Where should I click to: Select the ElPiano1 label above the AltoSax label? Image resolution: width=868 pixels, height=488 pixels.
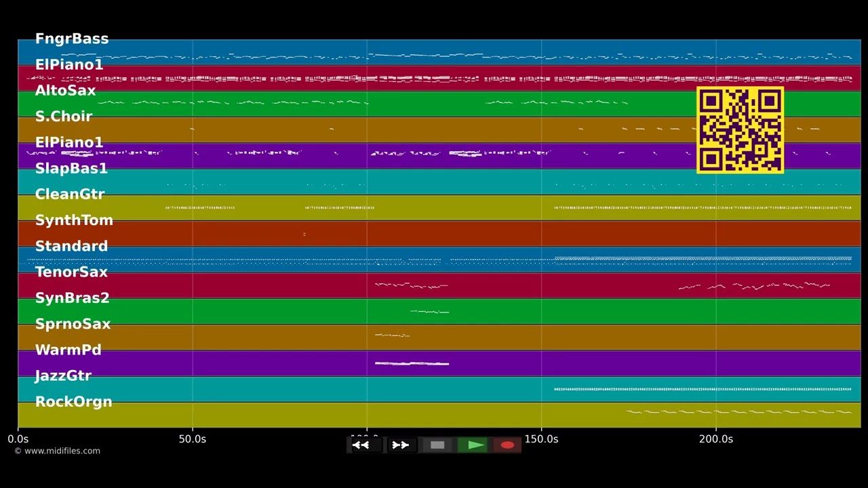point(69,64)
